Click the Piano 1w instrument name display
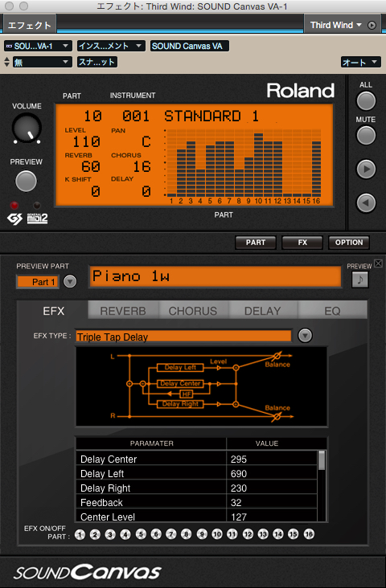Screen dimensions: 386x588 pos(216,277)
